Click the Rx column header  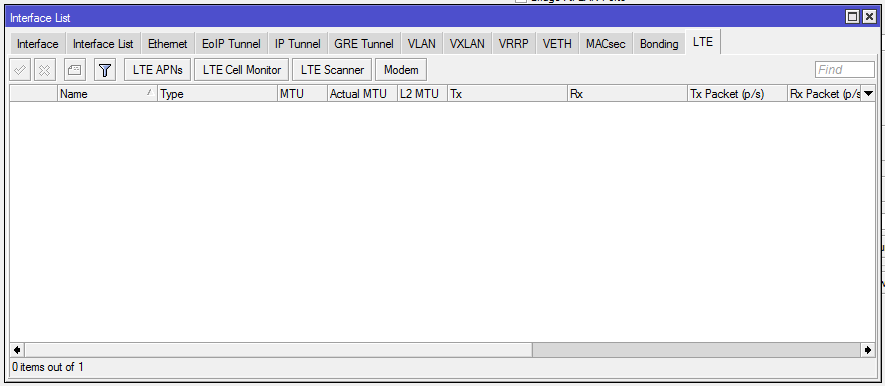point(628,94)
